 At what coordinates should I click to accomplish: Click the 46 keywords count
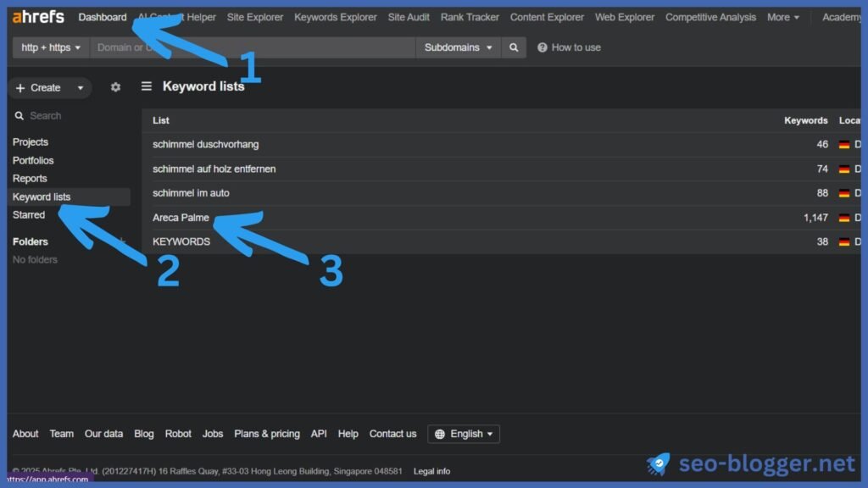coord(822,144)
